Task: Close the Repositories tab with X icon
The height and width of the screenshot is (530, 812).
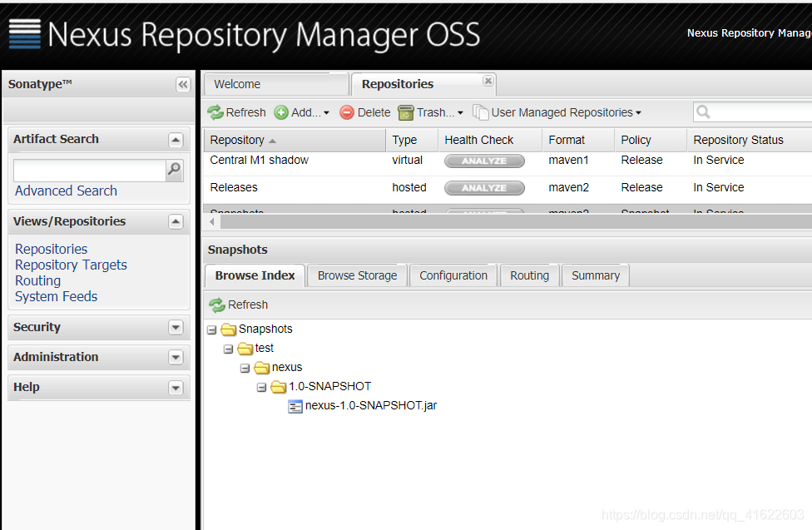Action: [x=488, y=81]
